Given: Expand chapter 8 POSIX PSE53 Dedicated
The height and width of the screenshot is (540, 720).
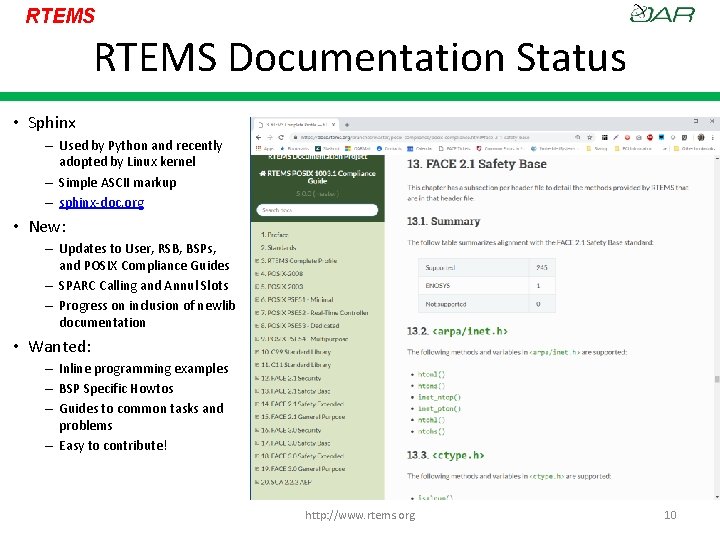Looking at the screenshot, I should pyautogui.click(x=257, y=326).
